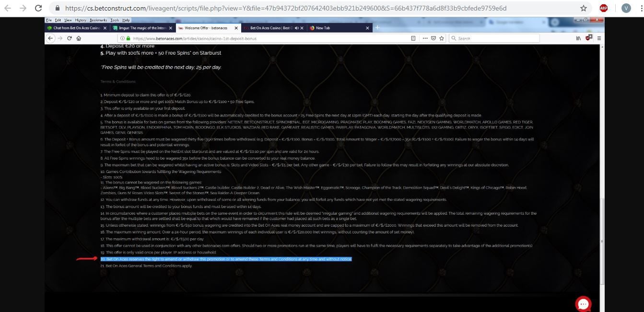The image size is (644, 312).
Task: Click the Chrome address bar URL
Action: point(286,8)
